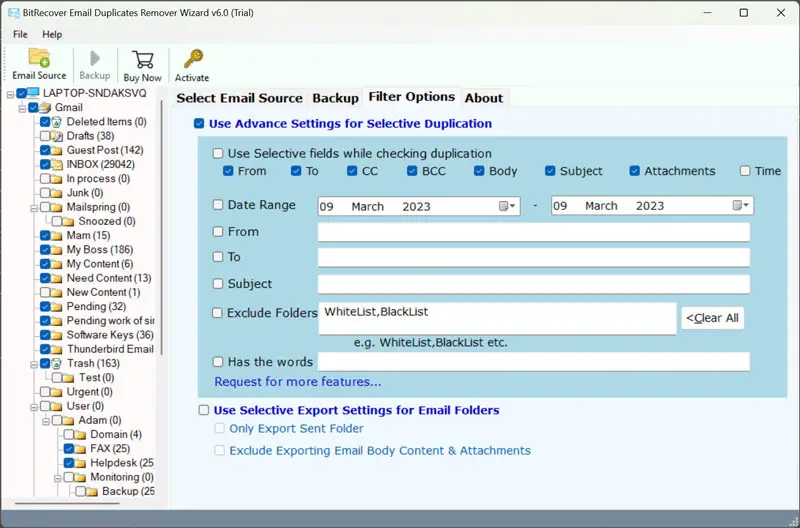Collapse the User folder node
800x528 pixels.
pos(34,407)
